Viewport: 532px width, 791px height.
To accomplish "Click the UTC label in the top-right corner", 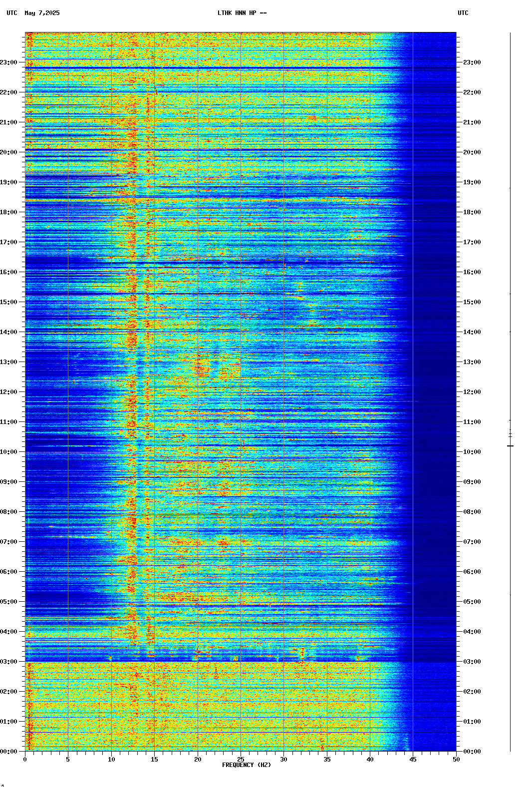I will 463,13.
